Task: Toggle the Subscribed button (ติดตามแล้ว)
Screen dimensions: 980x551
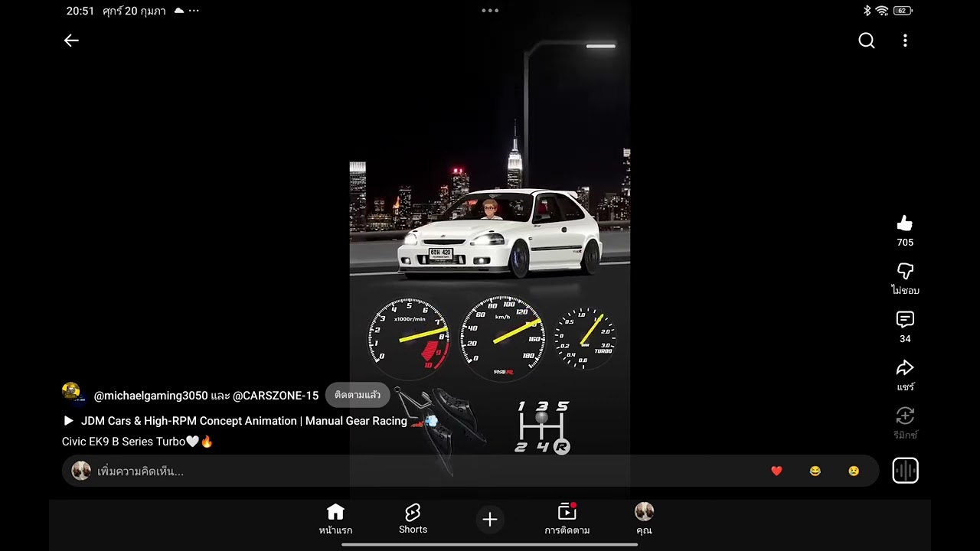Action: [358, 395]
